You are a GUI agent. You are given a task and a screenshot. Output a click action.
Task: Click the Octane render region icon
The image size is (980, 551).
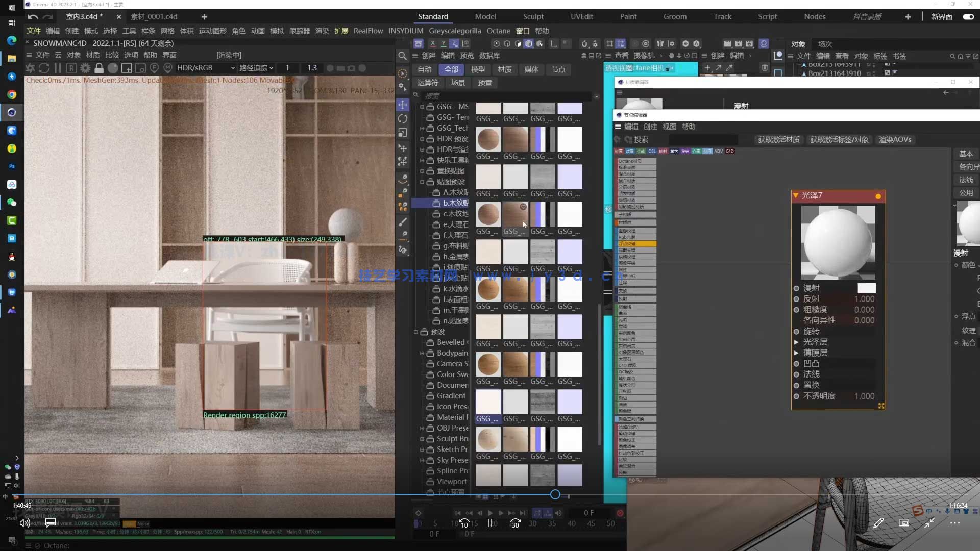[x=127, y=68]
